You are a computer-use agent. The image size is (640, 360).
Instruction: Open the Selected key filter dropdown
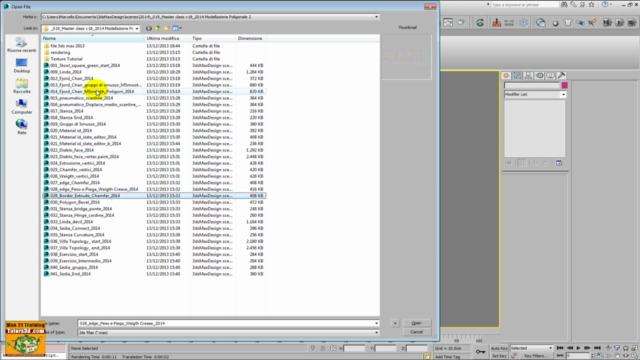[x=531, y=348]
